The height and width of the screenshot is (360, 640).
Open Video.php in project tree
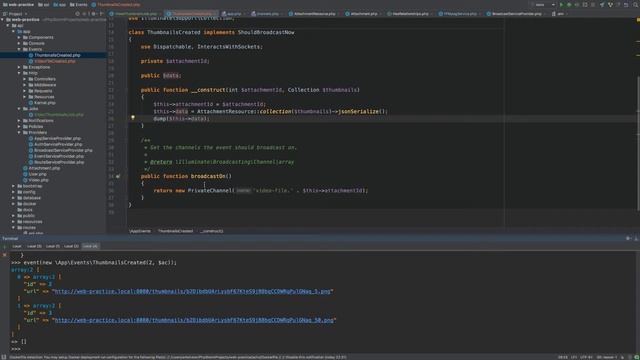click(38, 180)
